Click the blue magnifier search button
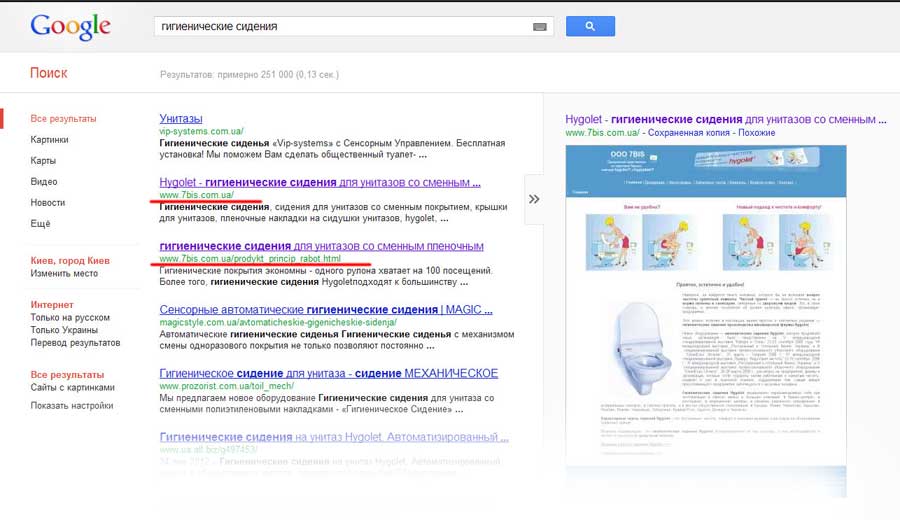900x520 pixels. pyautogui.click(x=590, y=26)
